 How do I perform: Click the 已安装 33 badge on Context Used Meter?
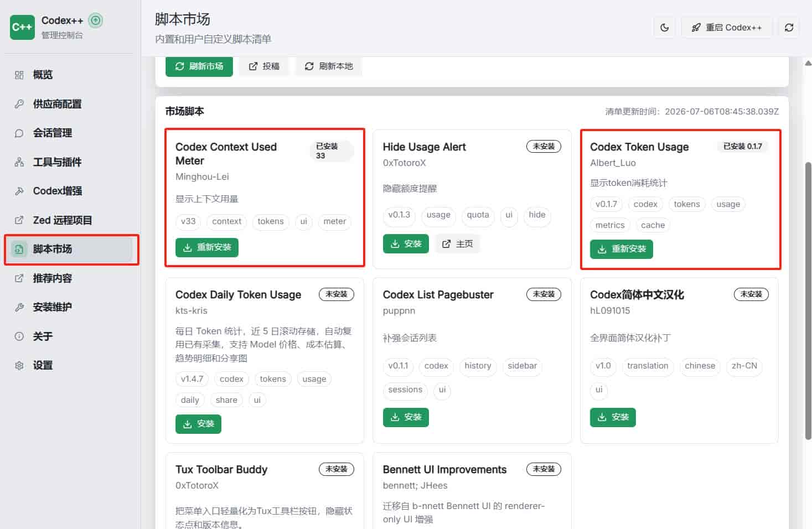click(x=331, y=151)
